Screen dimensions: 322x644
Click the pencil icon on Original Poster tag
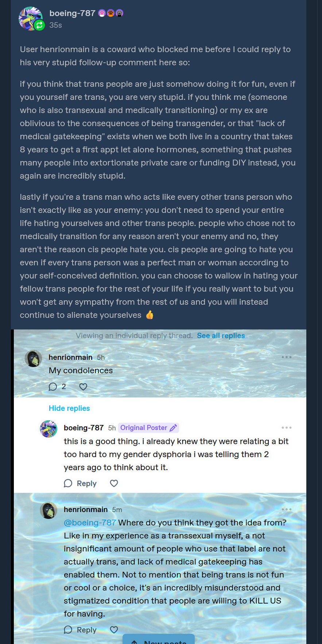[173, 428]
